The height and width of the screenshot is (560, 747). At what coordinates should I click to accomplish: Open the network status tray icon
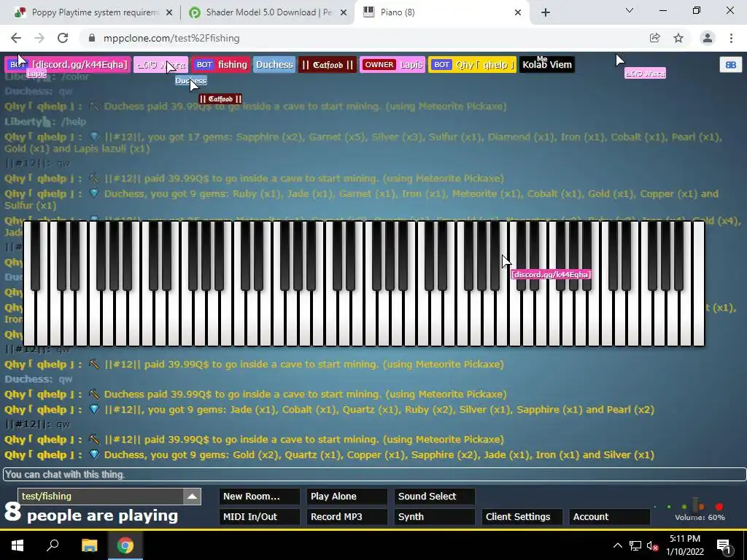coord(635,545)
